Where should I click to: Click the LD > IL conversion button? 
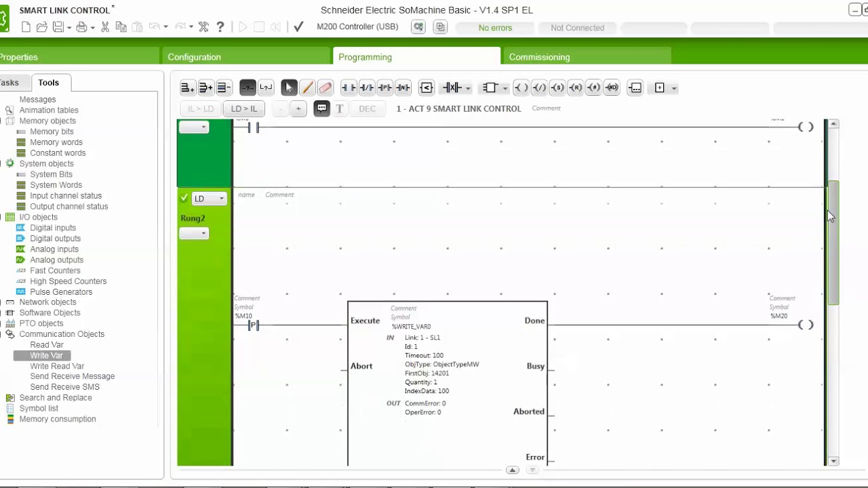coord(243,108)
